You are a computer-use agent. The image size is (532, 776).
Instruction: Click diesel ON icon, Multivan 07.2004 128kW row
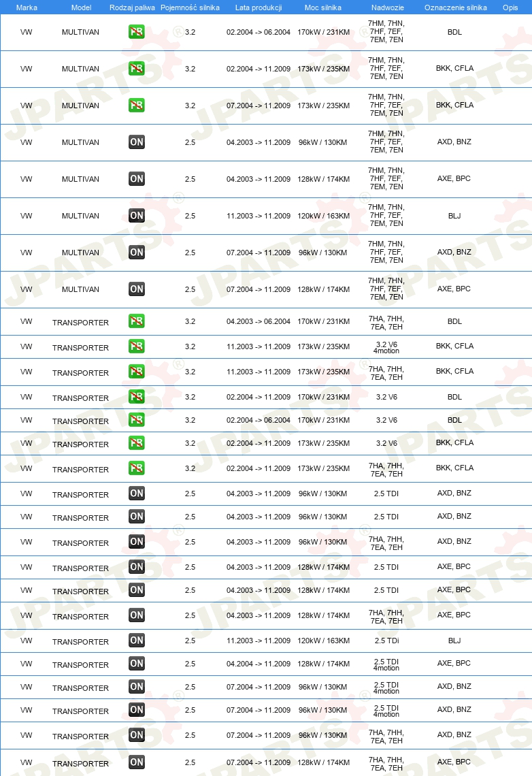[137, 289]
